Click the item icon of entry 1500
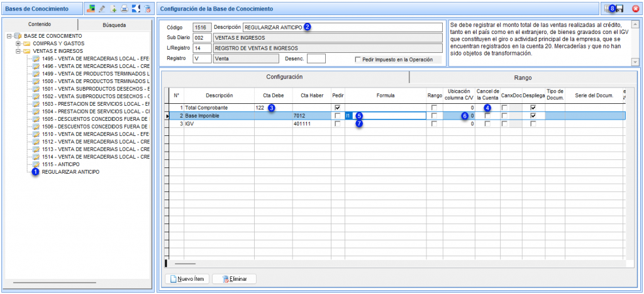The height and width of the screenshot is (294, 644). pyautogui.click(x=36, y=81)
